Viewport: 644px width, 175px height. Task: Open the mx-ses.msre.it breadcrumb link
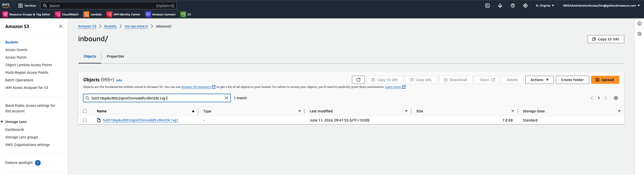click(x=136, y=26)
